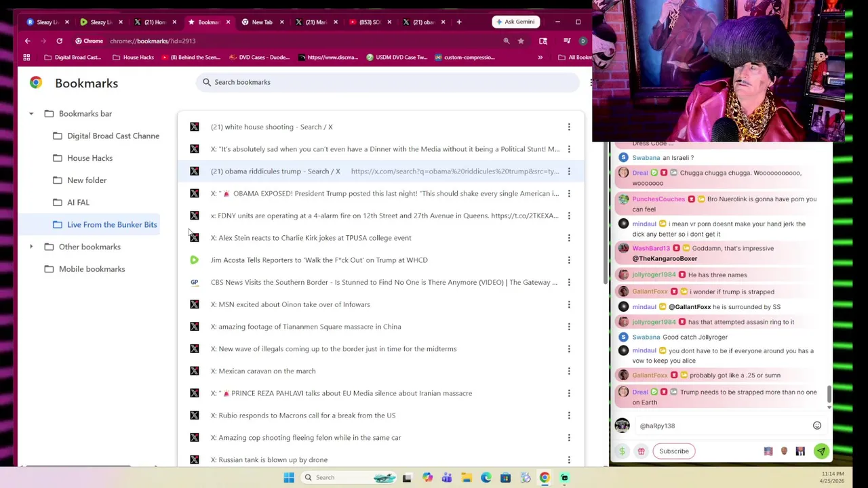Open Microsoft Edge from taskbar
Image resolution: width=868 pixels, height=488 pixels.
click(486, 477)
